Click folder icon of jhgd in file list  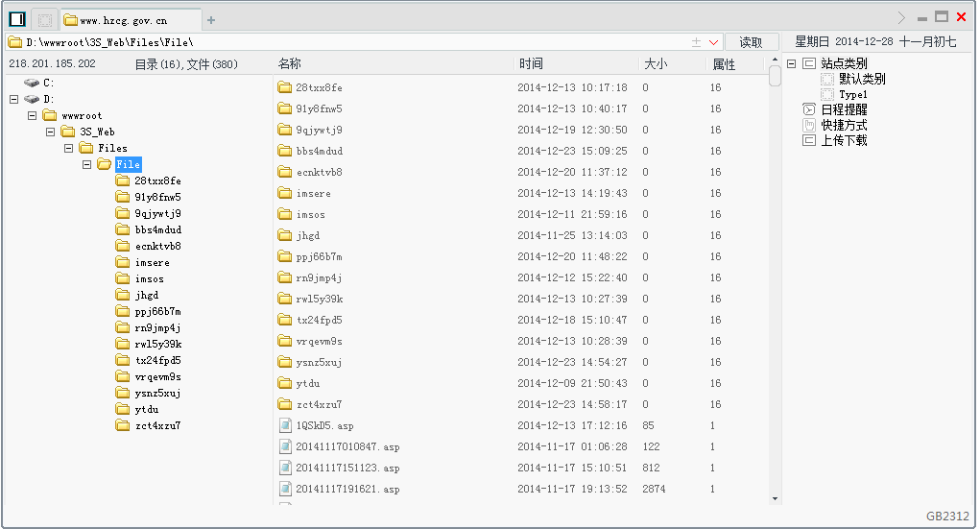click(x=285, y=235)
